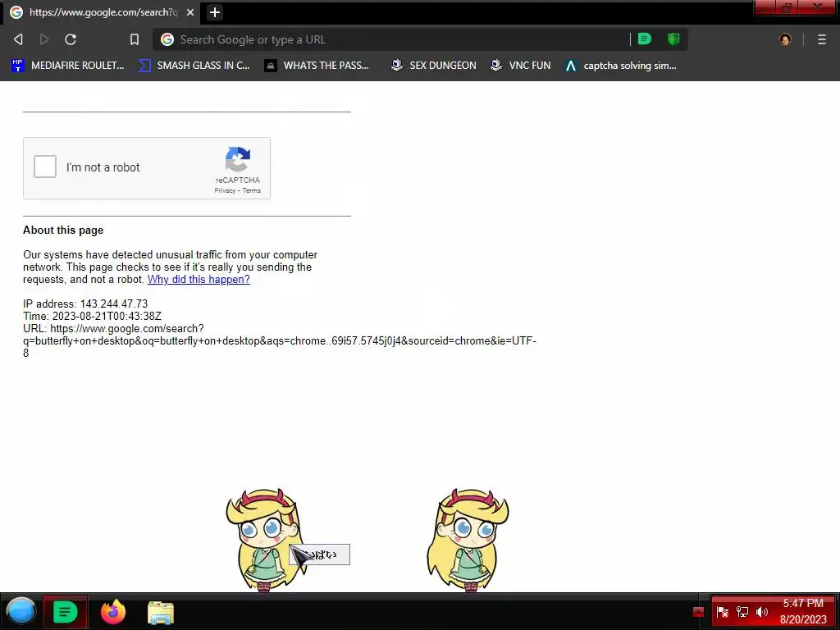The height and width of the screenshot is (630, 840).
Task: Open the network tray icon
Action: pos(742,612)
